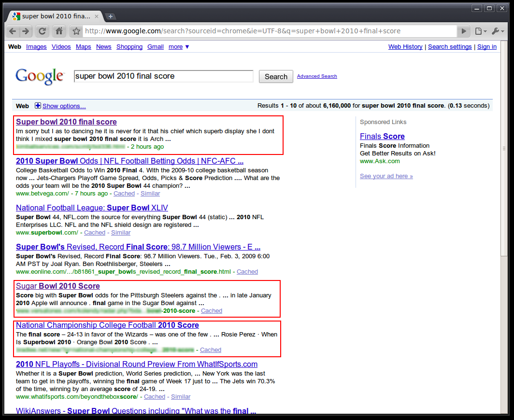Switch to Images search
The height and width of the screenshot is (420, 514).
(36, 47)
